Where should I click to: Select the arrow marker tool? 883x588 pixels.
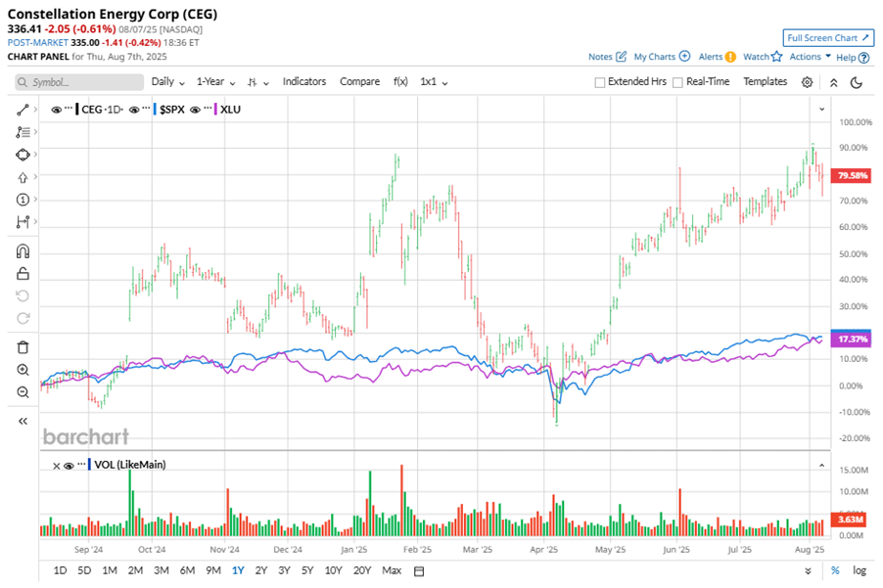23,177
